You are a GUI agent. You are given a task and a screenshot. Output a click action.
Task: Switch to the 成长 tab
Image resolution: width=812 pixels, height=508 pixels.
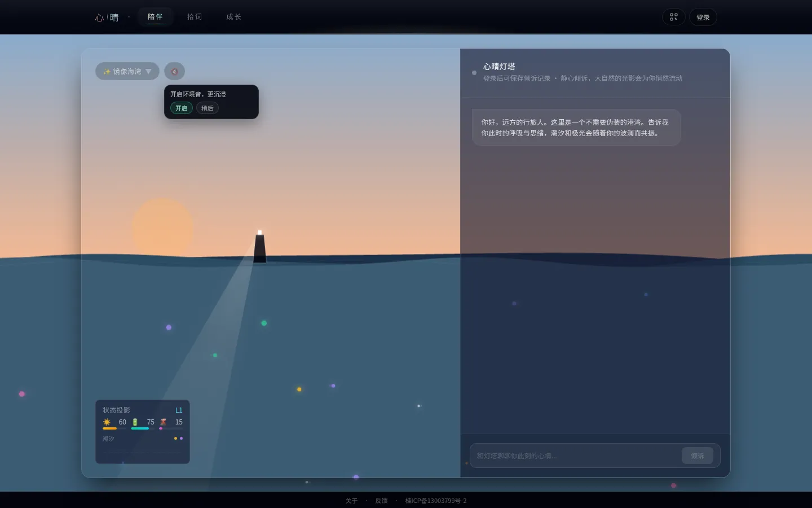(x=233, y=17)
